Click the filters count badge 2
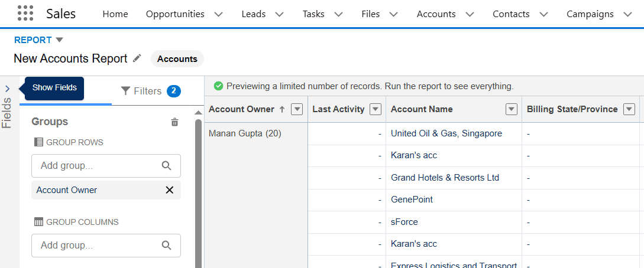Image resolution: width=644 pixels, height=268 pixels. 174,91
